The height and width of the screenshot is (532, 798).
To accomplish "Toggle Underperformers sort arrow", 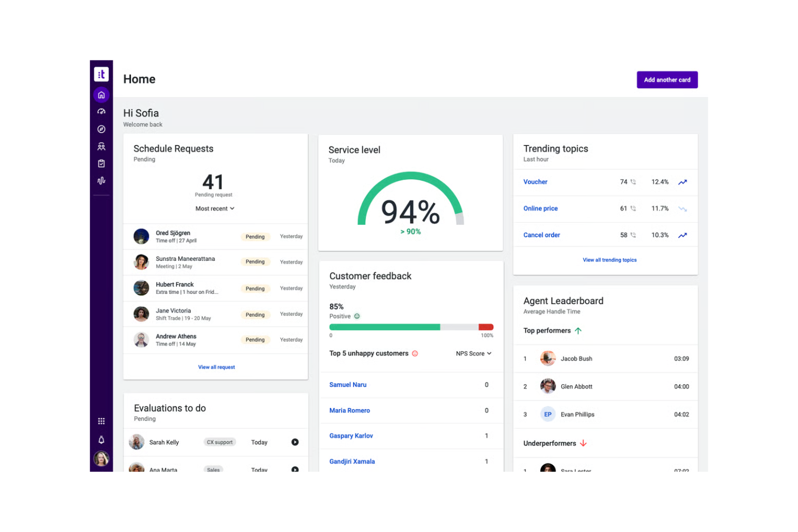I will point(583,443).
